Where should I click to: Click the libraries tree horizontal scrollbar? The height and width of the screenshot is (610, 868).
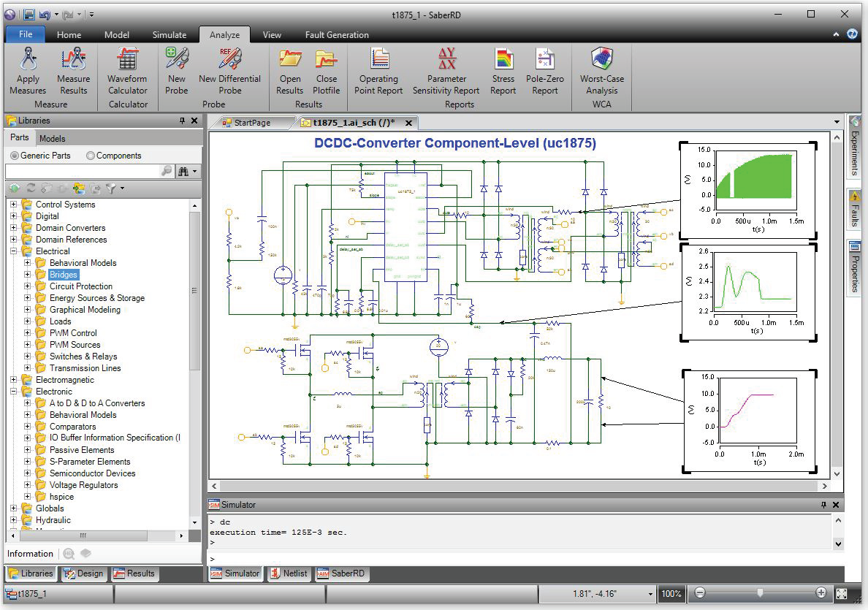pyautogui.click(x=83, y=535)
